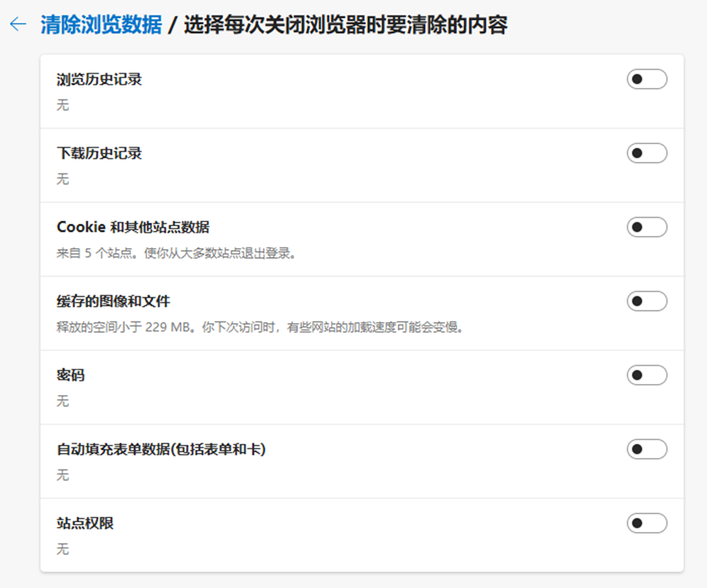Image resolution: width=707 pixels, height=588 pixels.
Task: Enable the 下载历史记录 toggle
Action: pyautogui.click(x=647, y=153)
